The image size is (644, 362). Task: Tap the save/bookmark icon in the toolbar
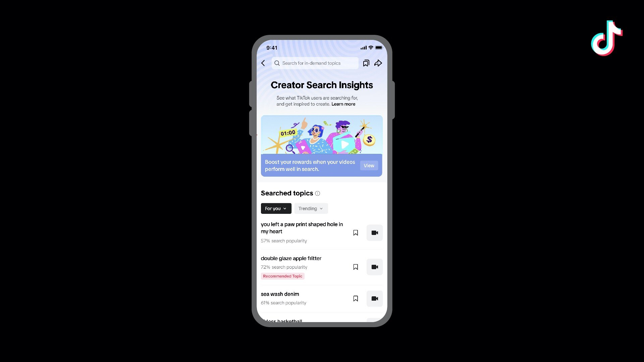[366, 63]
